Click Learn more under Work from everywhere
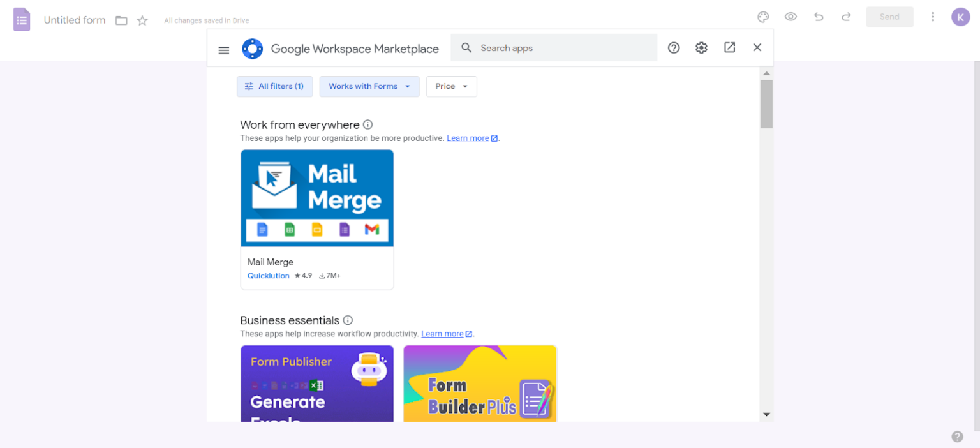This screenshot has width=980, height=448. tap(468, 138)
